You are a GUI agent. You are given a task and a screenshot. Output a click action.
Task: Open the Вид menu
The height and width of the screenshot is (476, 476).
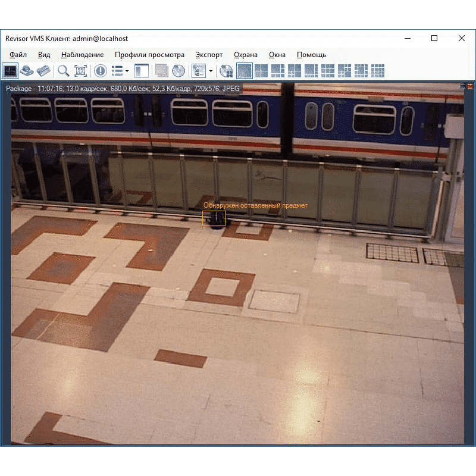tap(44, 55)
